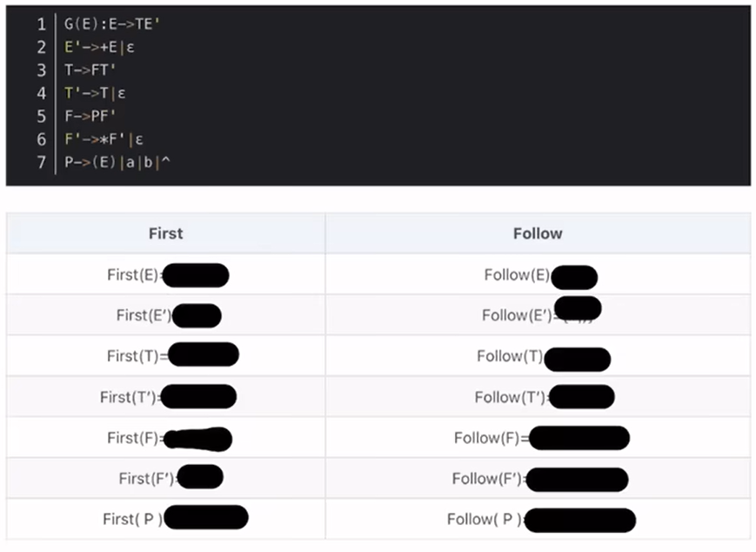Select the First(E′) table cell
Screen dimensions: 756x552
(x=165, y=315)
